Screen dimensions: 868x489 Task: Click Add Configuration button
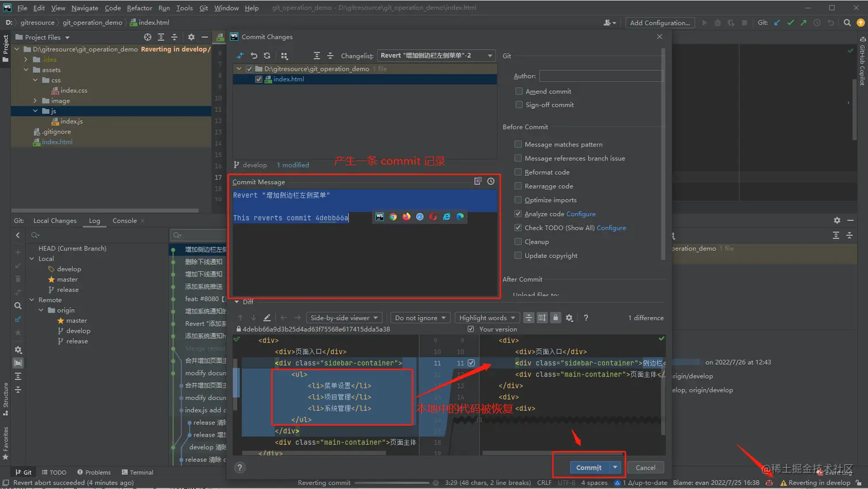click(x=660, y=23)
